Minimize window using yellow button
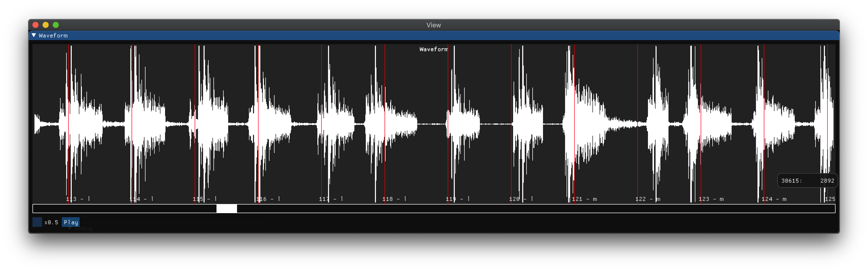 pyautogui.click(x=45, y=25)
